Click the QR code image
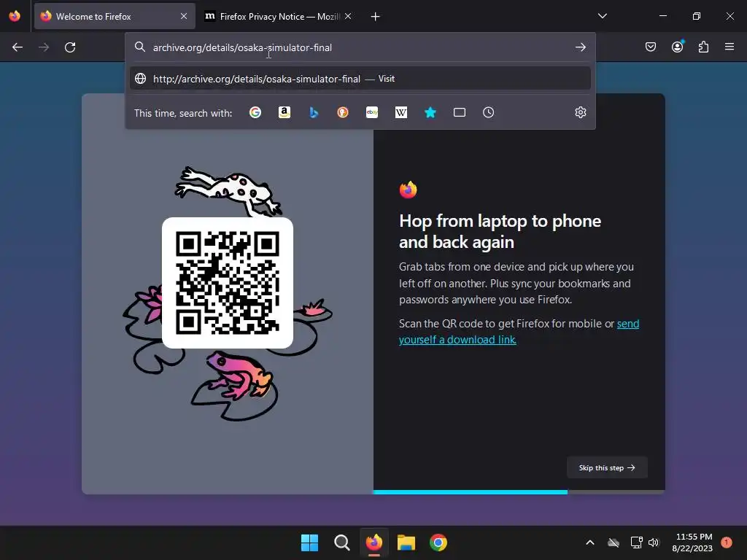The width and height of the screenshot is (747, 560). coord(228,283)
